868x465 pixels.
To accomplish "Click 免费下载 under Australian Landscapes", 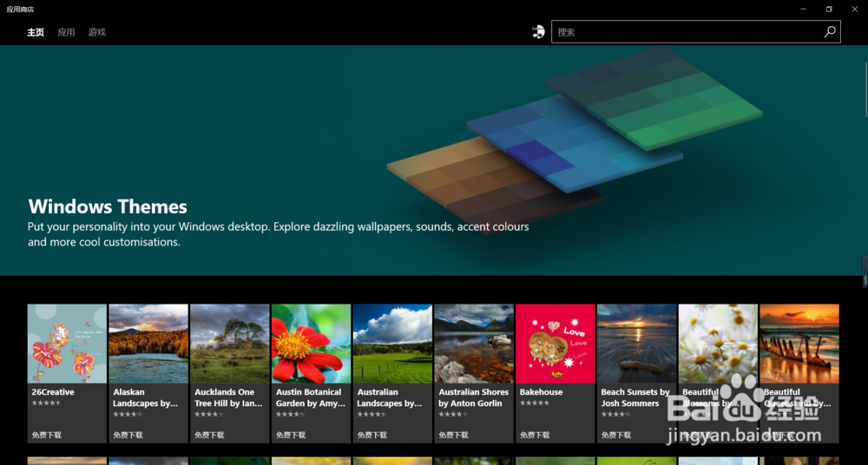I will coord(372,436).
